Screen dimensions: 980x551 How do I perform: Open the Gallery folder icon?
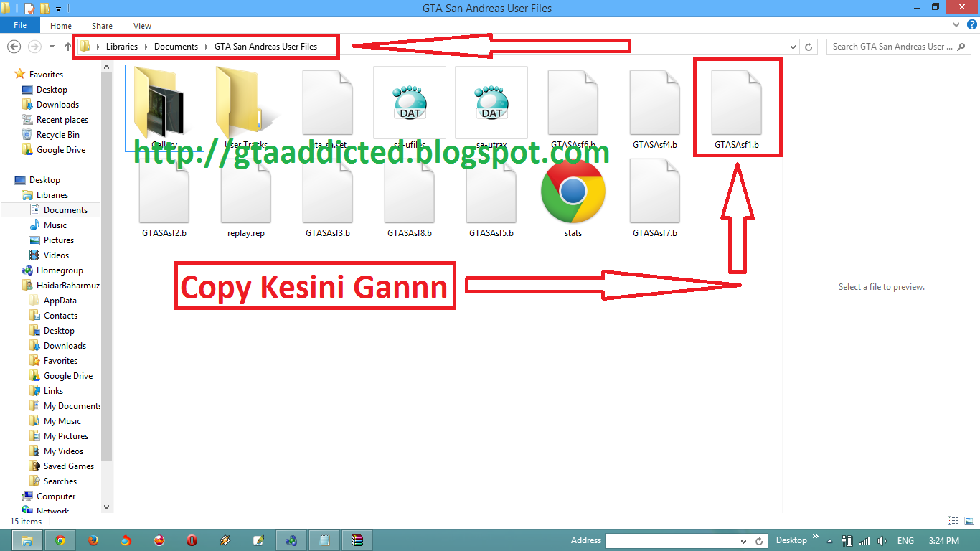(x=164, y=102)
